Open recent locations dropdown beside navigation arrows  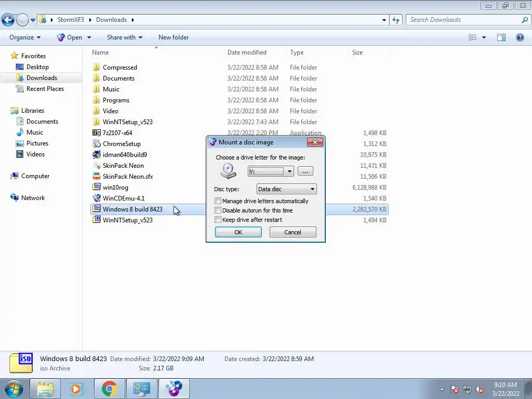[x=33, y=20]
